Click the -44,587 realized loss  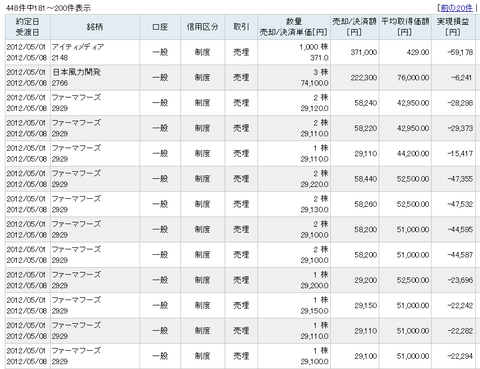point(460,255)
